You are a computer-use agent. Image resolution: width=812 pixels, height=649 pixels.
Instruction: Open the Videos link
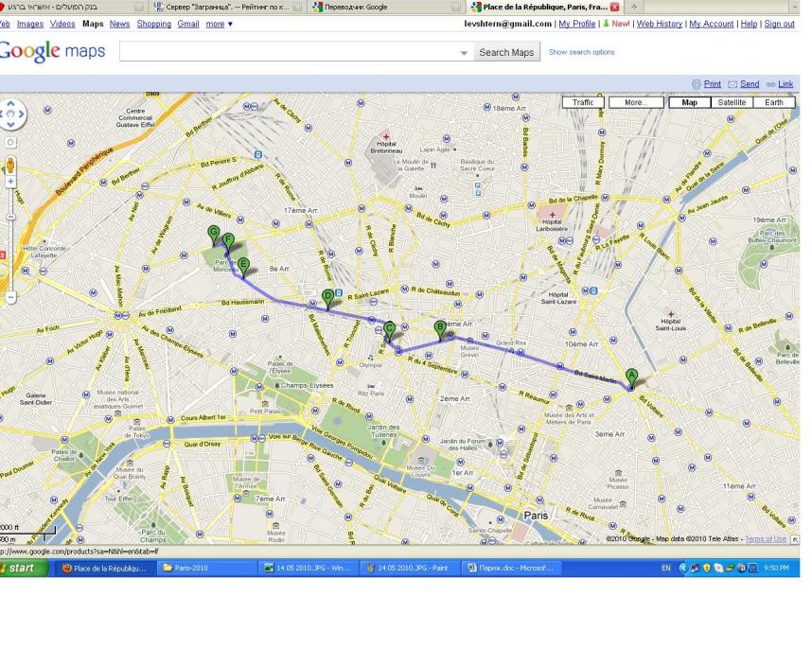click(62, 24)
